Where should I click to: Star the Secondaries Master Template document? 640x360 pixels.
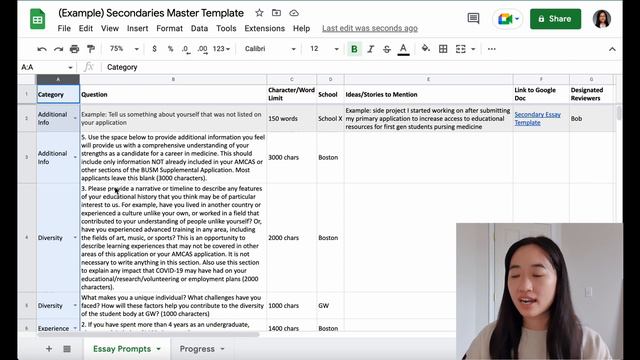259,13
